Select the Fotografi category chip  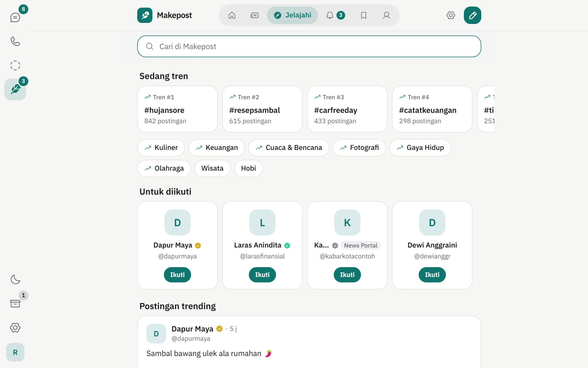coord(359,148)
